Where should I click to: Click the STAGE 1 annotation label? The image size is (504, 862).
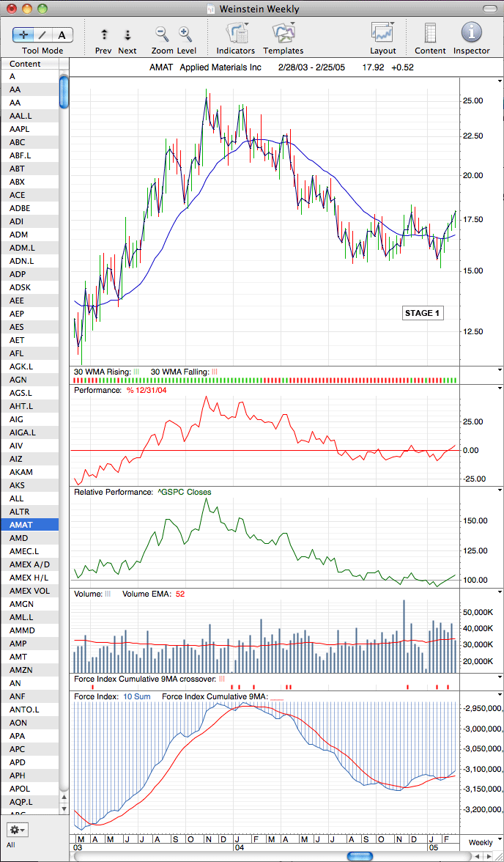click(422, 314)
